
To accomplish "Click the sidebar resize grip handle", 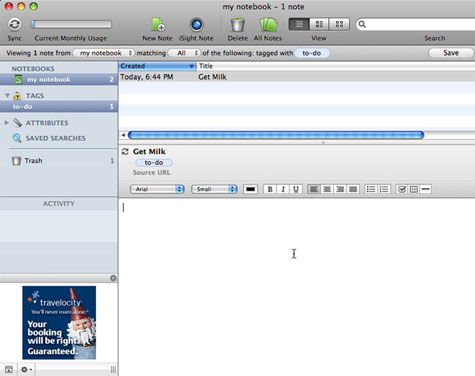I will [x=113, y=369].
